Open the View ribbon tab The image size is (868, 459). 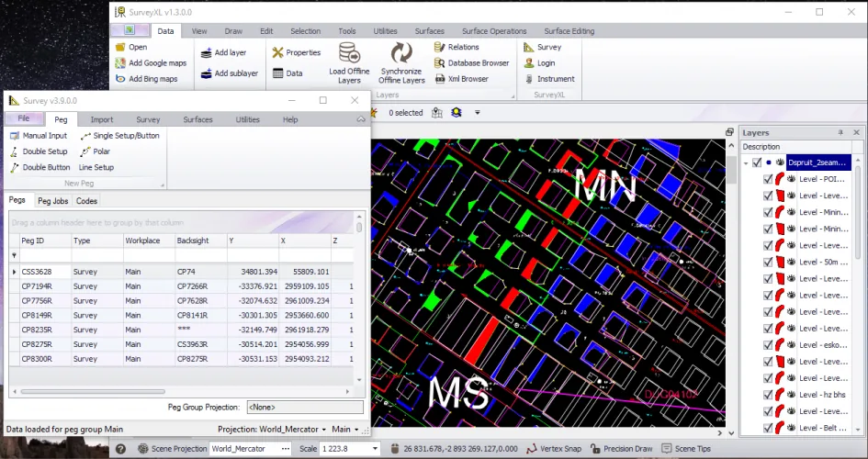coord(199,31)
